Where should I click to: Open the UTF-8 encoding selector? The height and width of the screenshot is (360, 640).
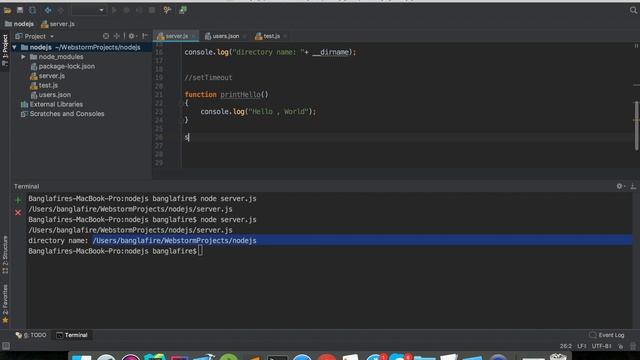point(602,346)
